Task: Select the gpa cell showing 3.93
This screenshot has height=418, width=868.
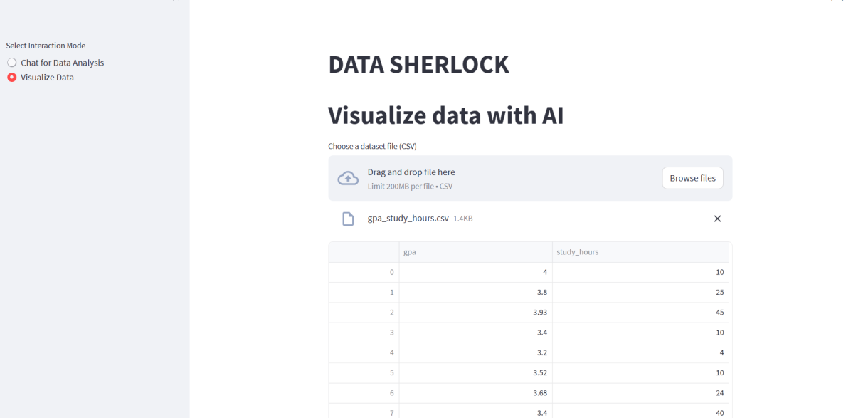Action: point(475,313)
